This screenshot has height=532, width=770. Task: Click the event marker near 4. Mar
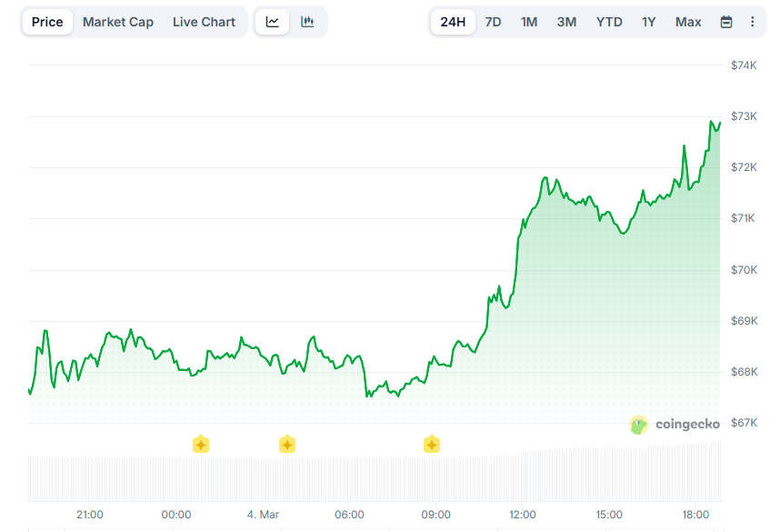pos(286,445)
